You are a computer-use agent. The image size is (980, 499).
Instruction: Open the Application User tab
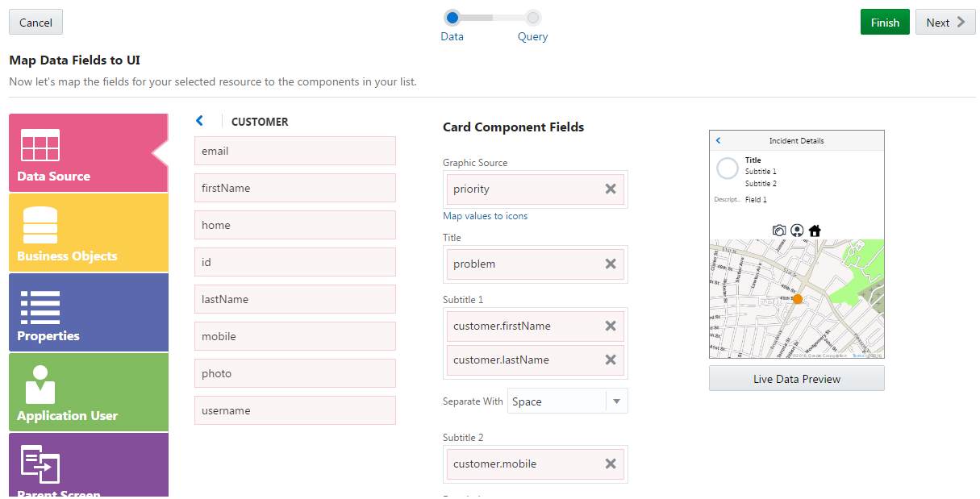tap(88, 392)
